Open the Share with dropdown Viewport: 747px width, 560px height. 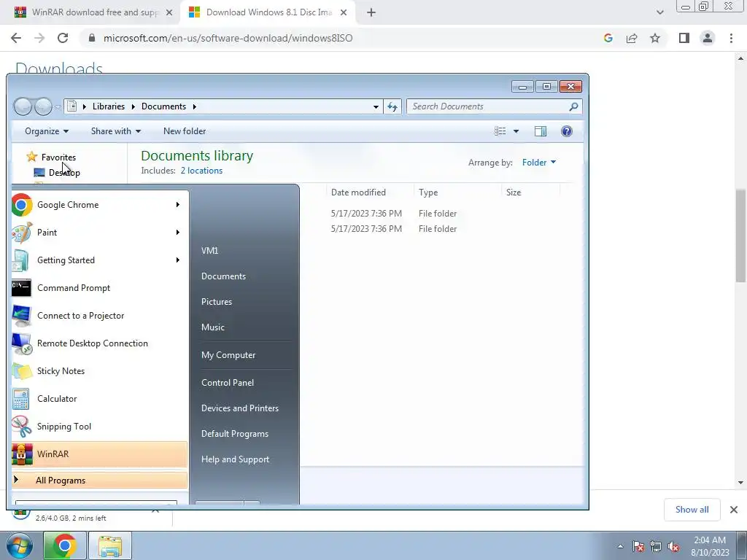116,131
